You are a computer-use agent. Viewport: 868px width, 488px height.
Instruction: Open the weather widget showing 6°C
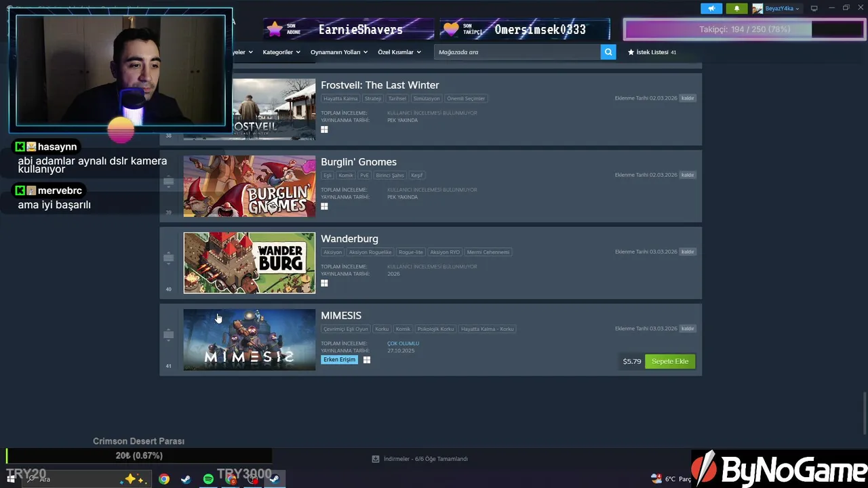click(x=671, y=479)
